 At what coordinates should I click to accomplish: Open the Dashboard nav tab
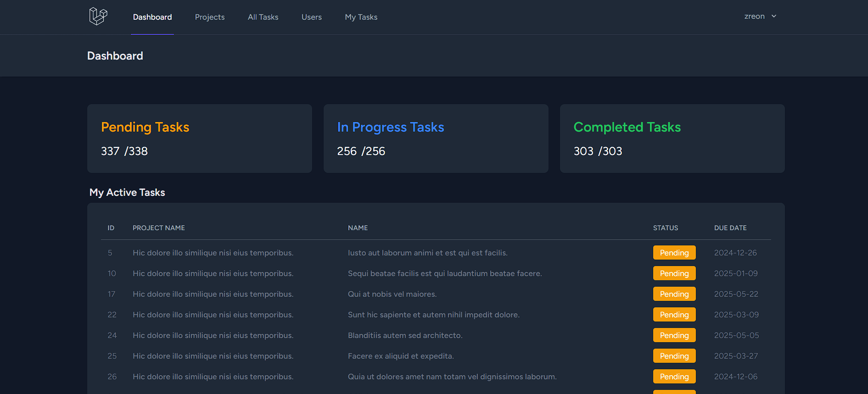(152, 17)
